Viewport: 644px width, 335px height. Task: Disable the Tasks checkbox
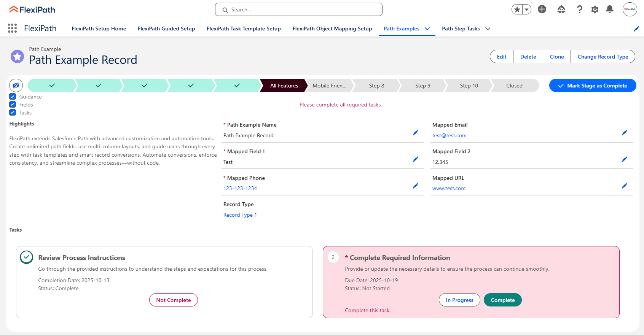click(x=13, y=113)
